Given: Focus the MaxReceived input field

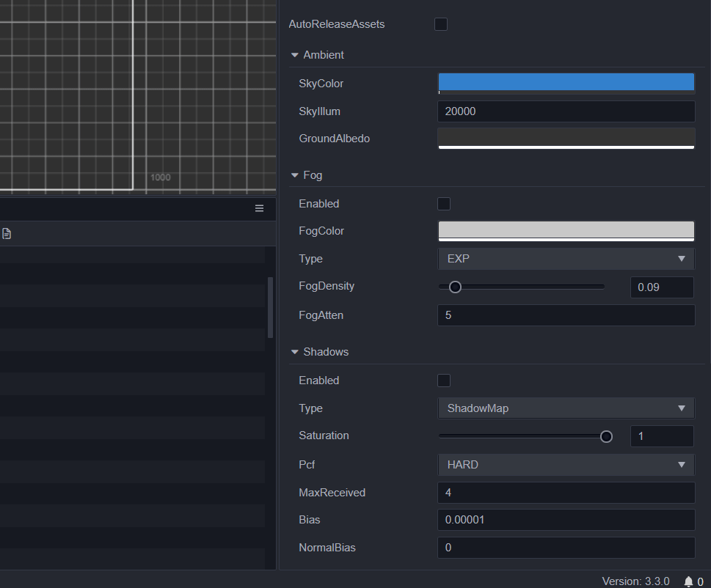Looking at the screenshot, I should click(x=566, y=493).
